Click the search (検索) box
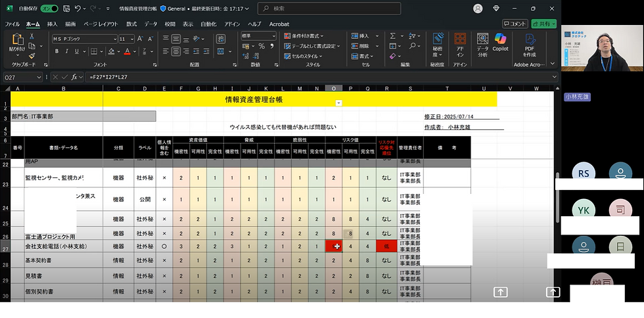Viewport: 644px width, 318px height. (x=329, y=9)
